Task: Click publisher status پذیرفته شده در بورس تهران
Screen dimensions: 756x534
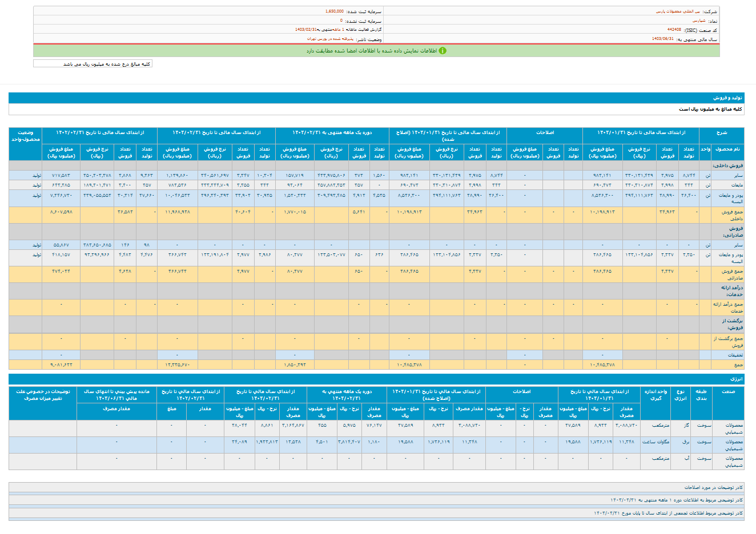Action: (x=331, y=39)
